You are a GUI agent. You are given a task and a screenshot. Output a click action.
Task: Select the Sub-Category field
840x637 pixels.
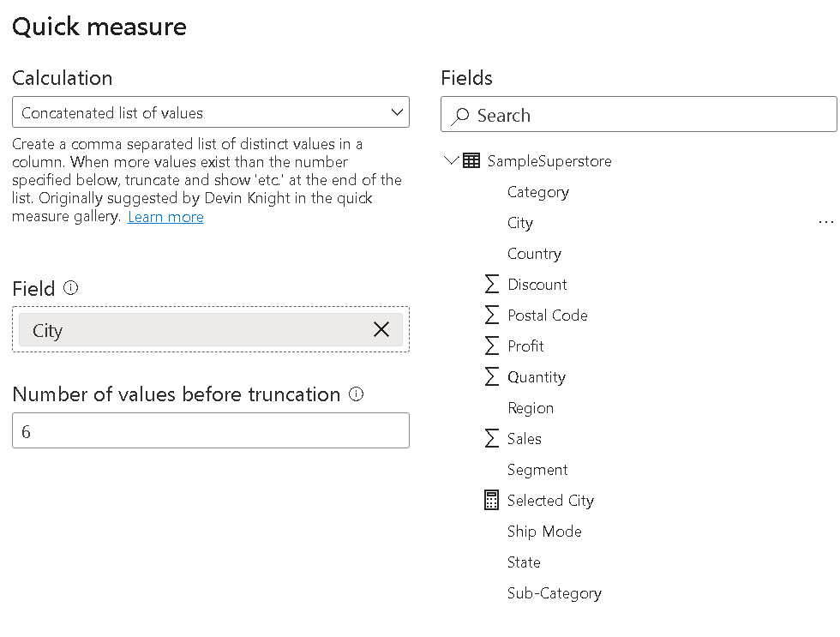(x=554, y=593)
